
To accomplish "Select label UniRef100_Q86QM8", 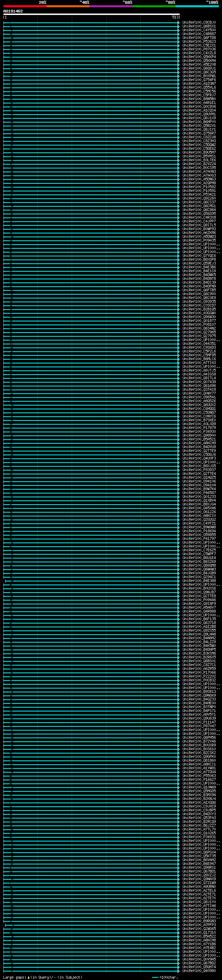I will tap(199, 565).
